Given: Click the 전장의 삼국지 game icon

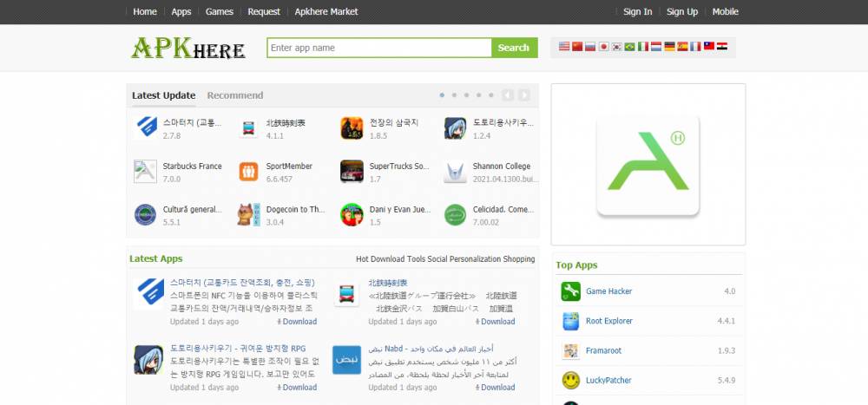Looking at the screenshot, I should click(352, 128).
